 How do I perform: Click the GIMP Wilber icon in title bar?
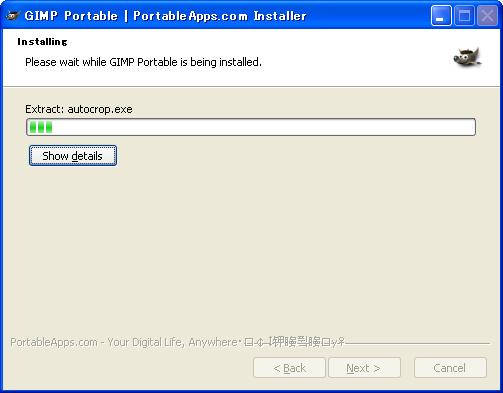click(13, 16)
